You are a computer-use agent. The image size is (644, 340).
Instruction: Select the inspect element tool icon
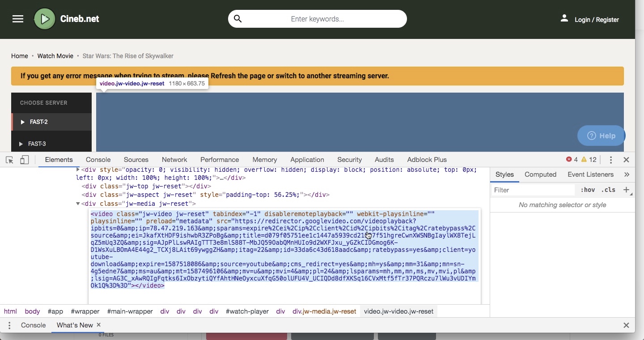pyautogui.click(x=9, y=160)
